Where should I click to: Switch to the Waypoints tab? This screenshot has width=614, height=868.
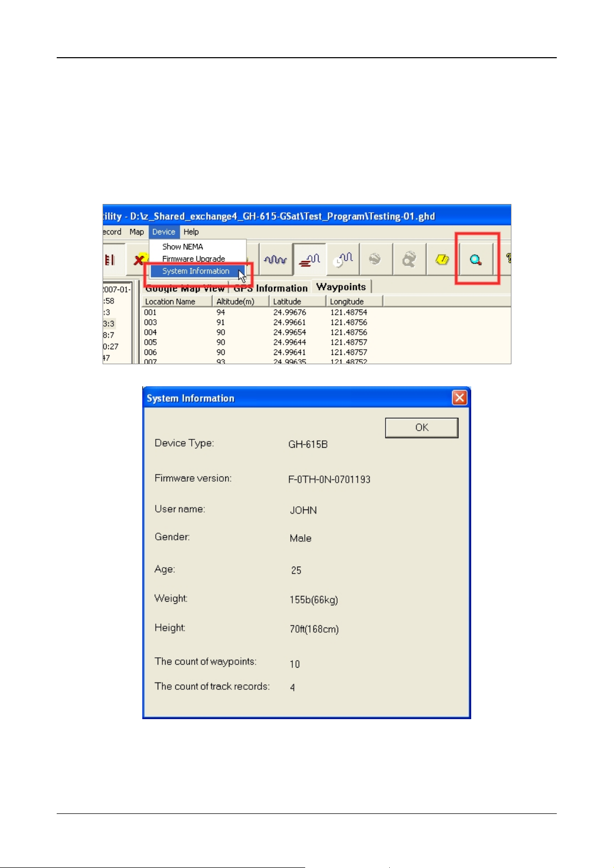coord(341,287)
